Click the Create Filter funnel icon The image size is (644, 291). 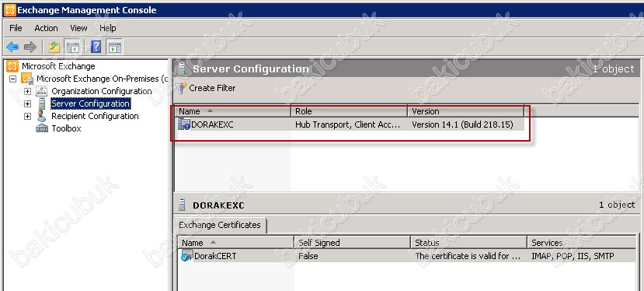click(x=181, y=88)
